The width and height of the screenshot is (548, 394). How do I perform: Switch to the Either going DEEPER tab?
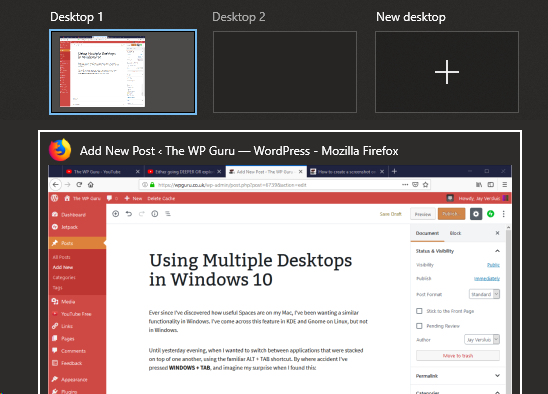coord(184,172)
